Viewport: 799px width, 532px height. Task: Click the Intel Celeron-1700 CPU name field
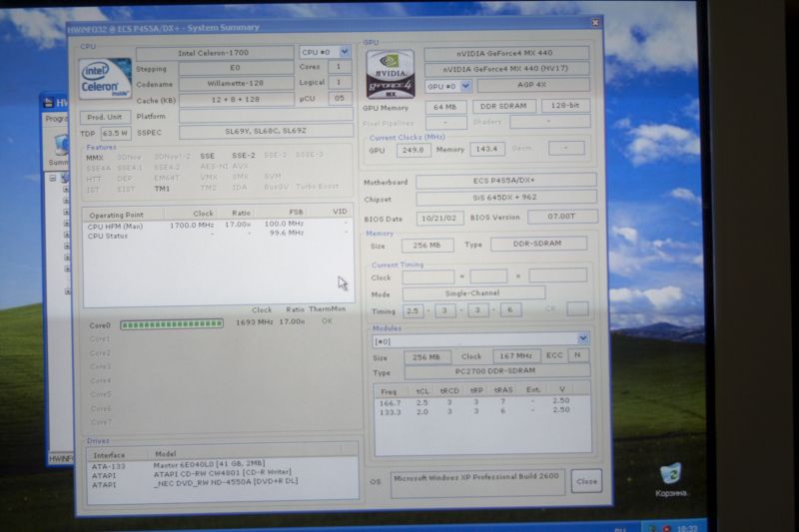(214, 53)
